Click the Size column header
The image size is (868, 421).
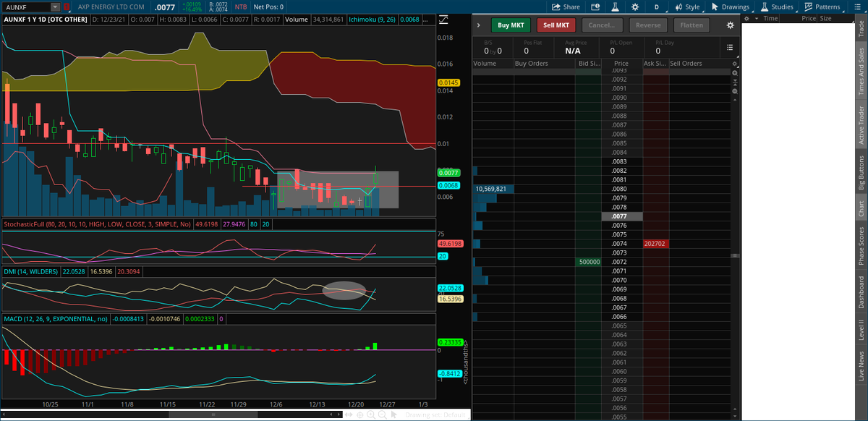click(x=825, y=18)
